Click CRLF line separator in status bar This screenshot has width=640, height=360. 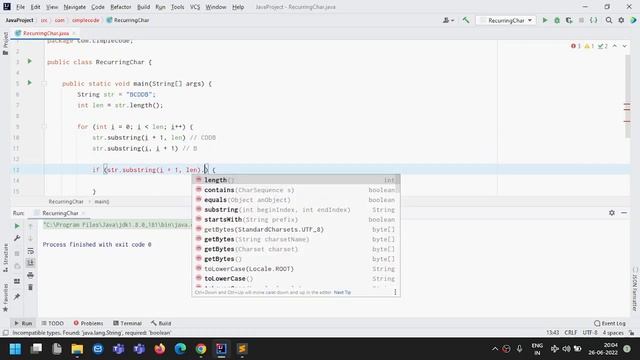click(570, 333)
